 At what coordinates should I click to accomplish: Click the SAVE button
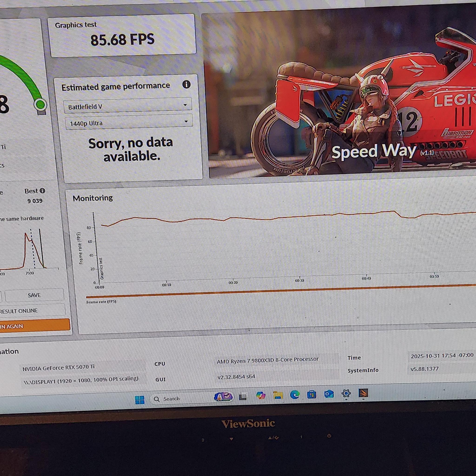point(34,295)
